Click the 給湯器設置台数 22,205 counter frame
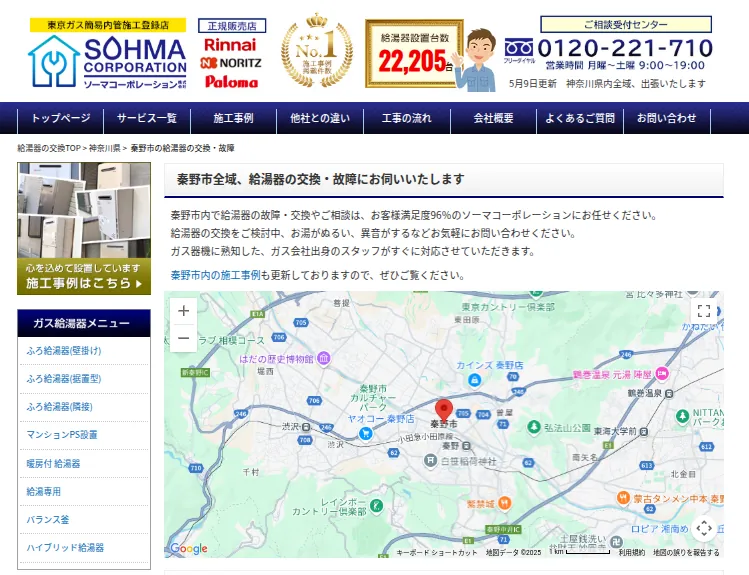The width and height of the screenshot is (749, 575). coord(414,53)
